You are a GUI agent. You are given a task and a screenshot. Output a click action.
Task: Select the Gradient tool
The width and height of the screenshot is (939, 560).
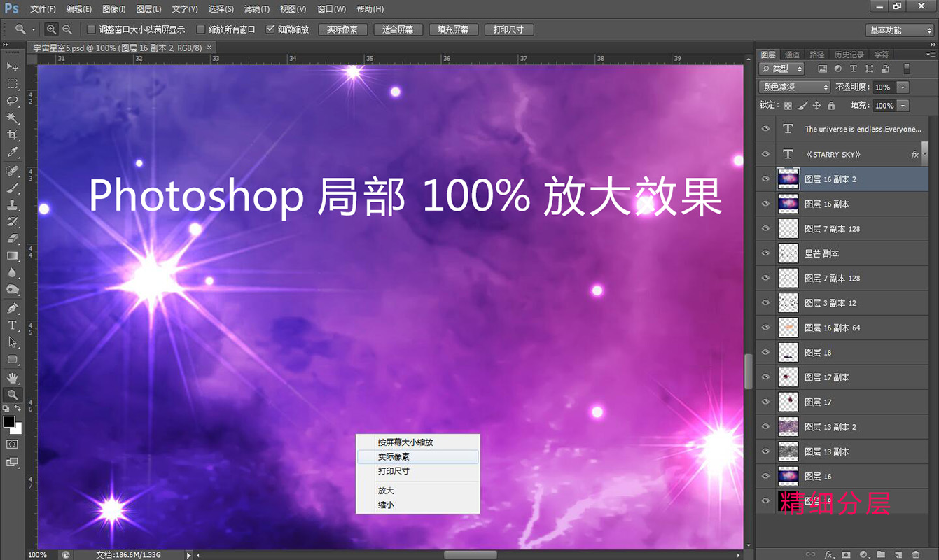click(13, 256)
